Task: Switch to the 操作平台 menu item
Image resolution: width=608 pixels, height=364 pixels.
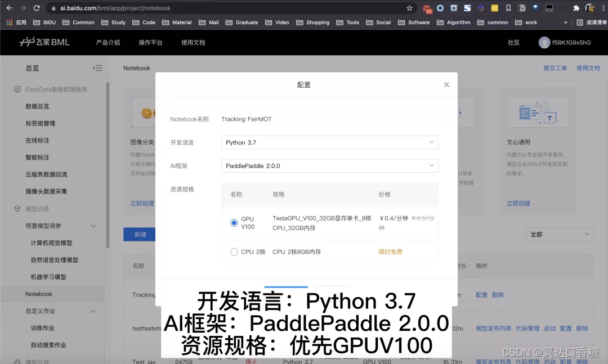Action: (150, 42)
